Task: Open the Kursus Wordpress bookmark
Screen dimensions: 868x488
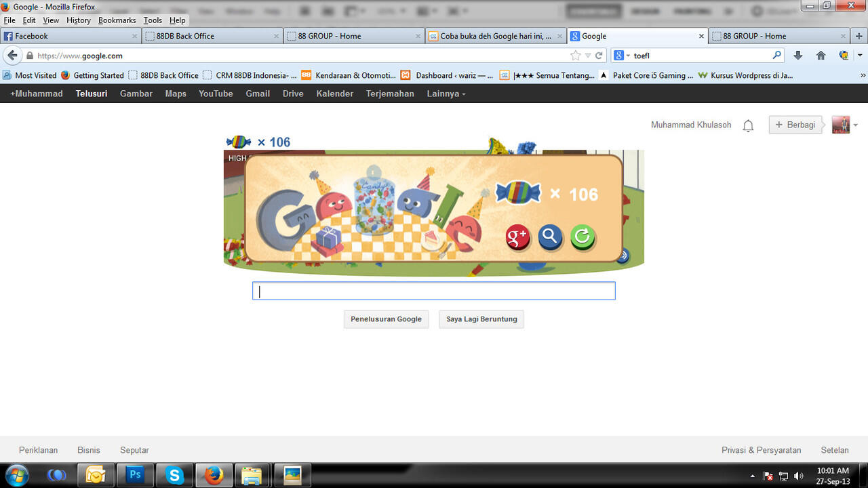Action: (745, 75)
